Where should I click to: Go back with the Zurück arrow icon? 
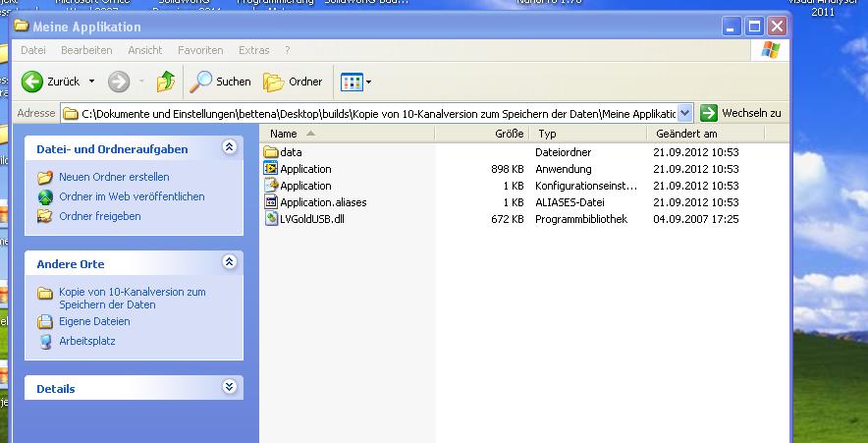pos(32,82)
